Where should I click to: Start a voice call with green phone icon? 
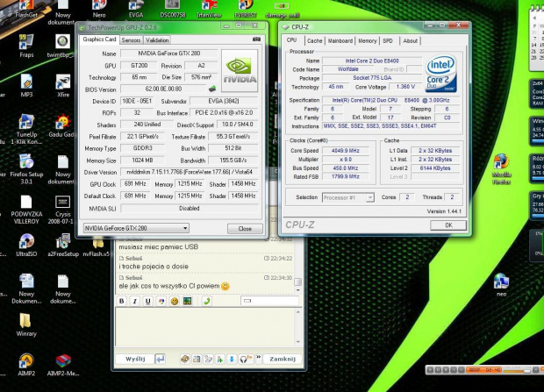point(207,301)
